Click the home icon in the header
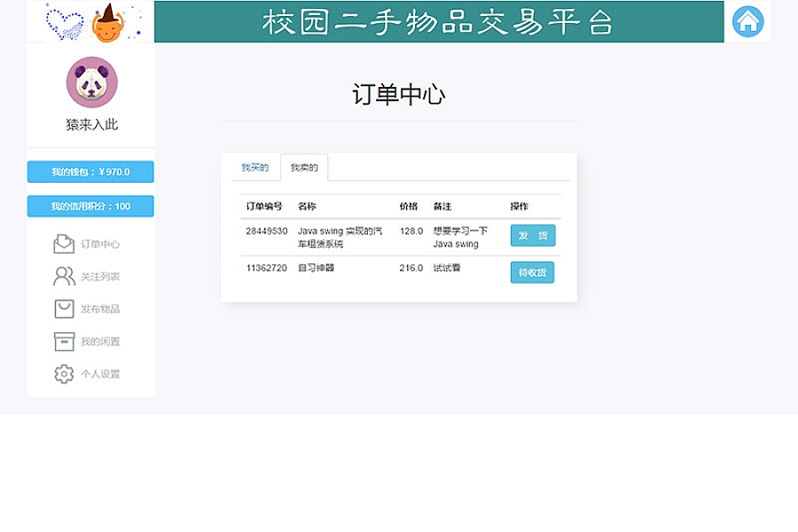This screenshot has height=532, width=798. 747,21
